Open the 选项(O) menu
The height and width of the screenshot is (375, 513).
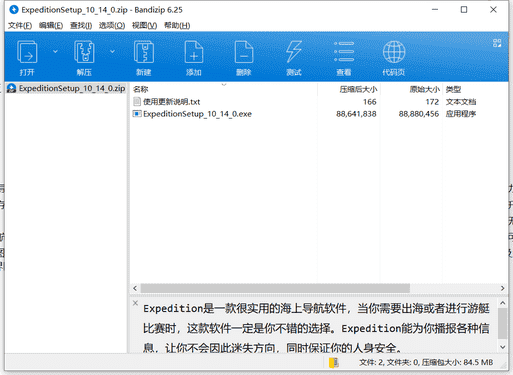pyautogui.click(x=112, y=25)
